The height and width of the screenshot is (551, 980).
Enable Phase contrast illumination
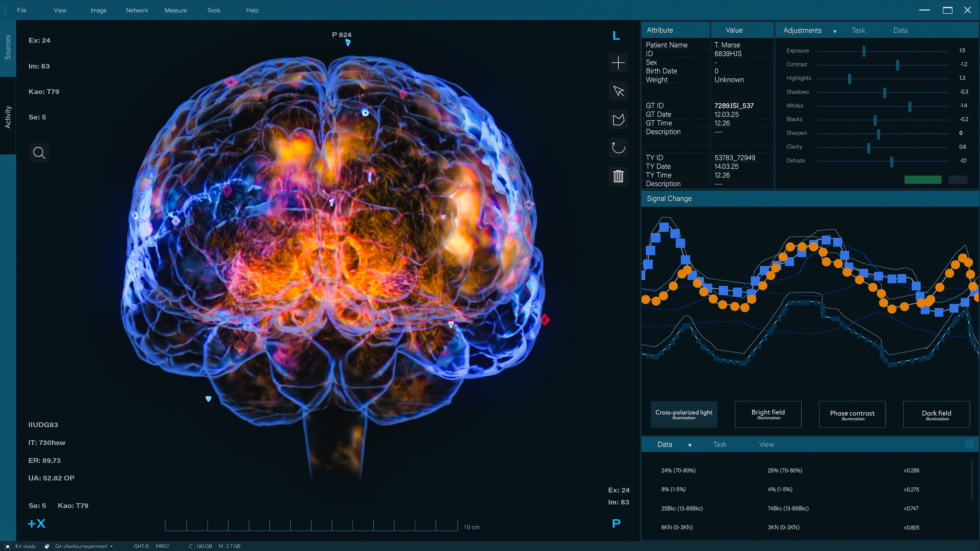[852, 414]
